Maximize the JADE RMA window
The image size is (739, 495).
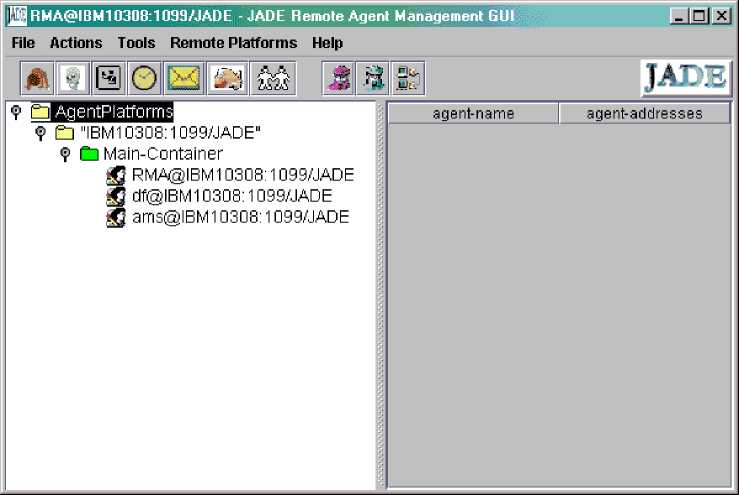[x=699, y=16]
